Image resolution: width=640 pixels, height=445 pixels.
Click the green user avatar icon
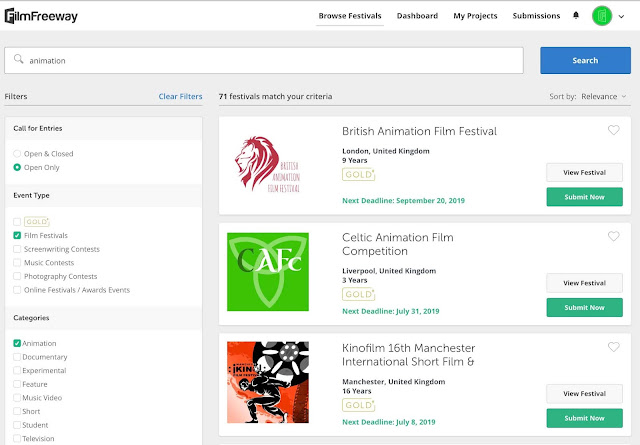601,16
